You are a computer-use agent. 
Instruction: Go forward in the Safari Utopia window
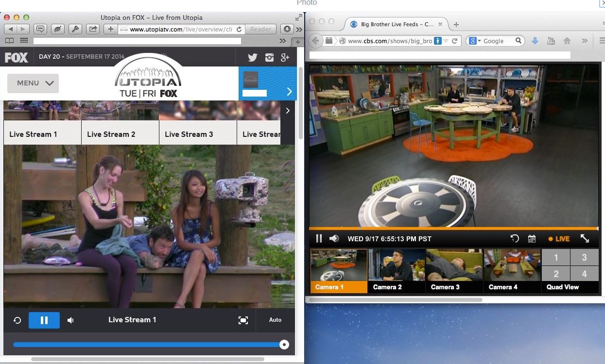point(23,29)
